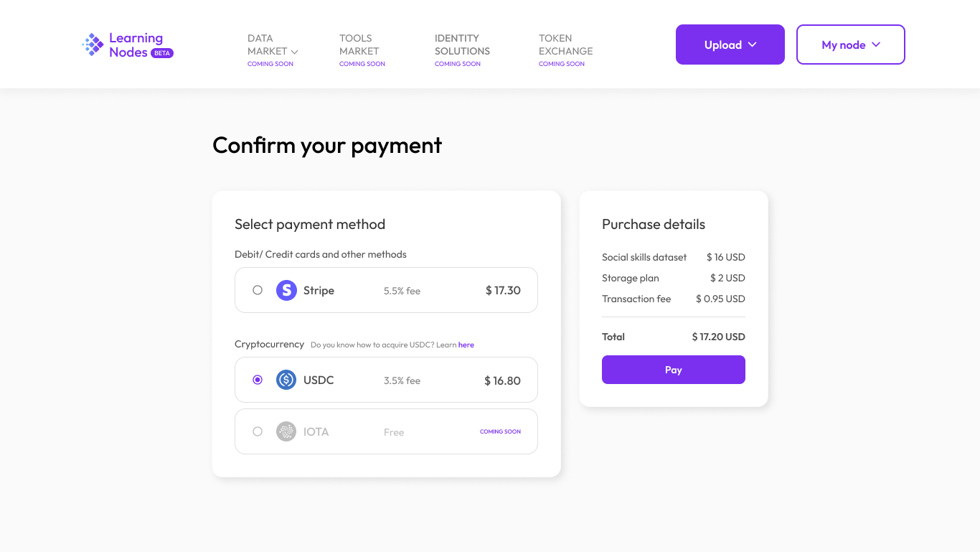Click the COMING SOON badge on IOTA row
Image resolution: width=980 pixels, height=552 pixels.
500,431
